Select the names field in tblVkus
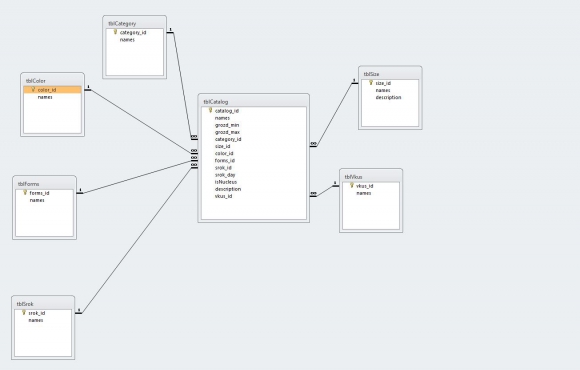580x370 pixels. 364,193
